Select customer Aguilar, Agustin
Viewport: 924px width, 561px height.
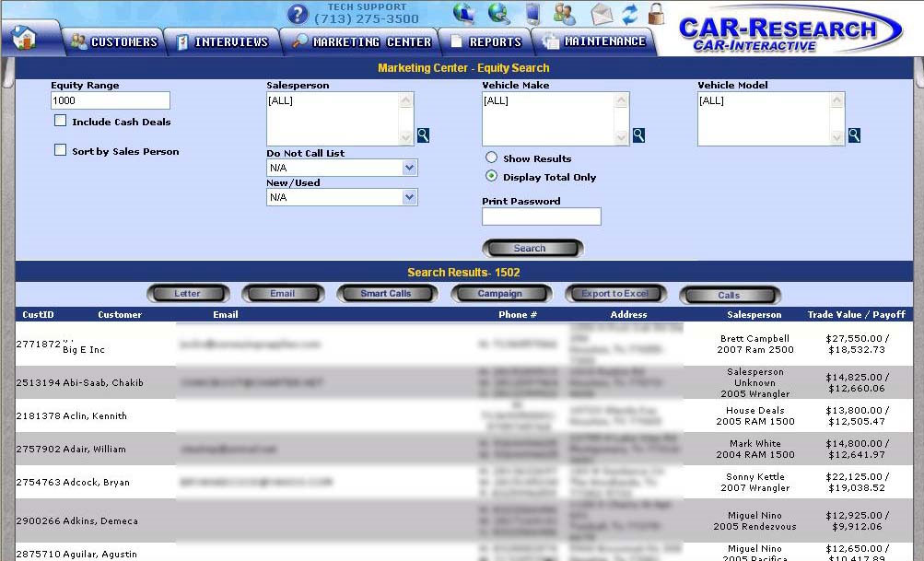99,554
